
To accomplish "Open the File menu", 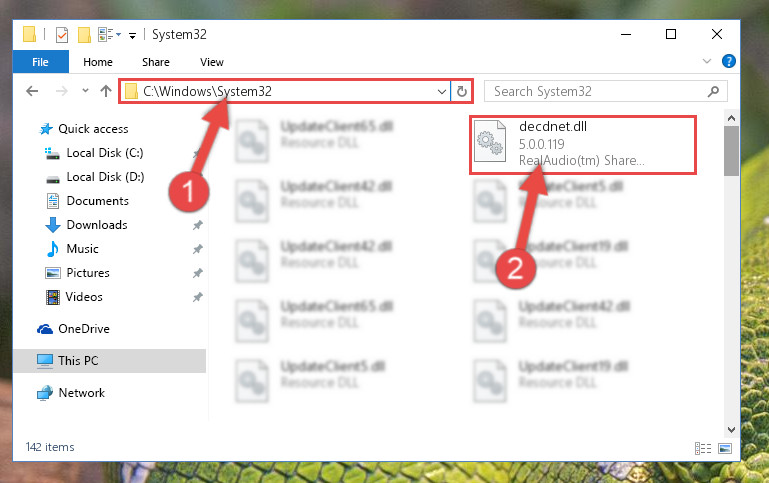I will [41, 62].
